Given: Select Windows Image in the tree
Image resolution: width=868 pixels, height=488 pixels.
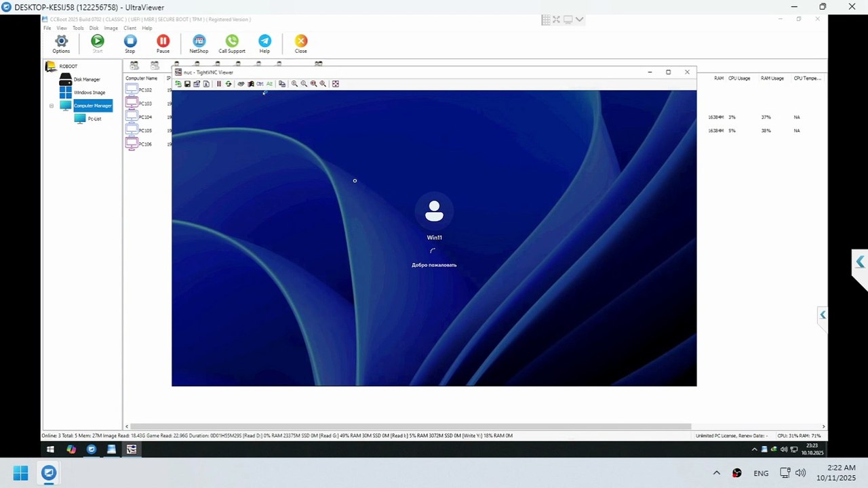Looking at the screenshot, I should pyautogui.click(x=90, y=93).
